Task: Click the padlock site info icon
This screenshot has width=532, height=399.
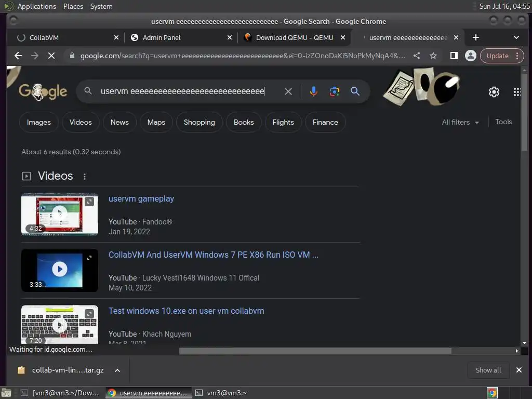Action: coord(72,56)
